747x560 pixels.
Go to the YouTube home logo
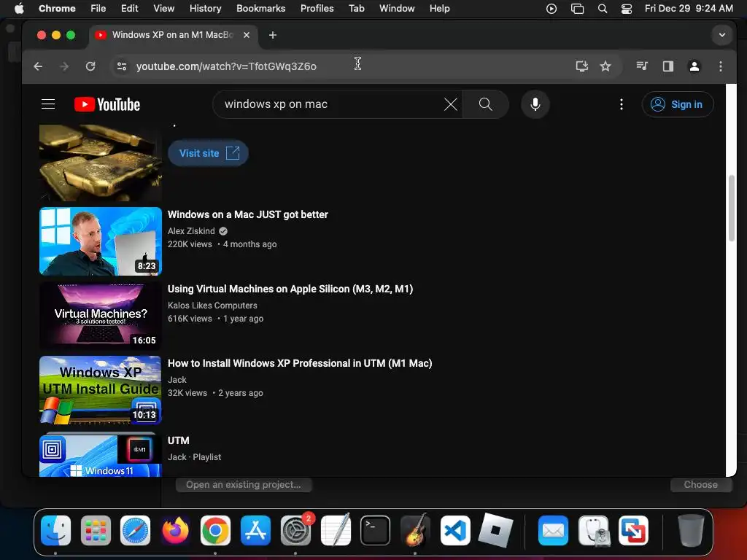tap(107, 104)
